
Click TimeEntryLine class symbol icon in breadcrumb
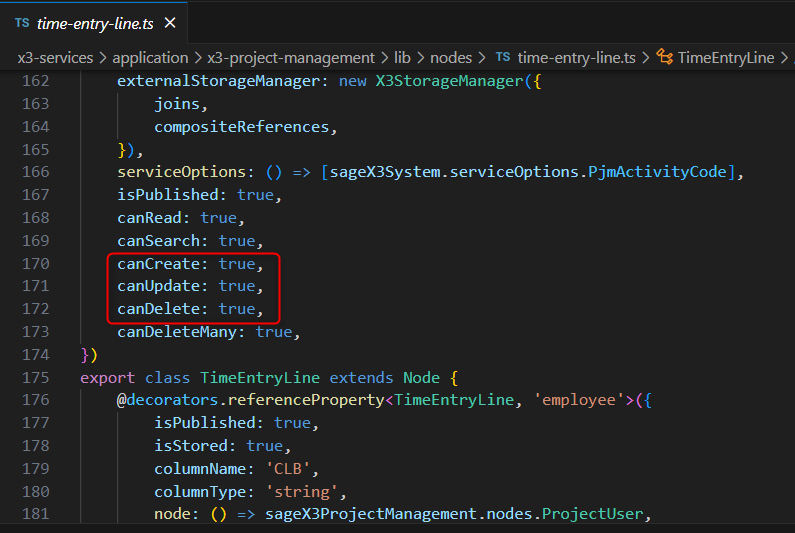point(664,57)
